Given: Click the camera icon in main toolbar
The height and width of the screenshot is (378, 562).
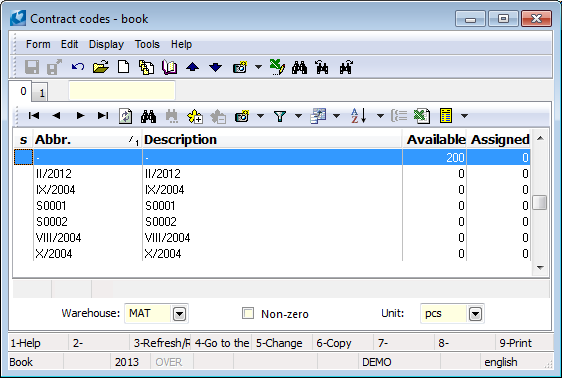Looking at the screenshot, I should pos(240,67).
